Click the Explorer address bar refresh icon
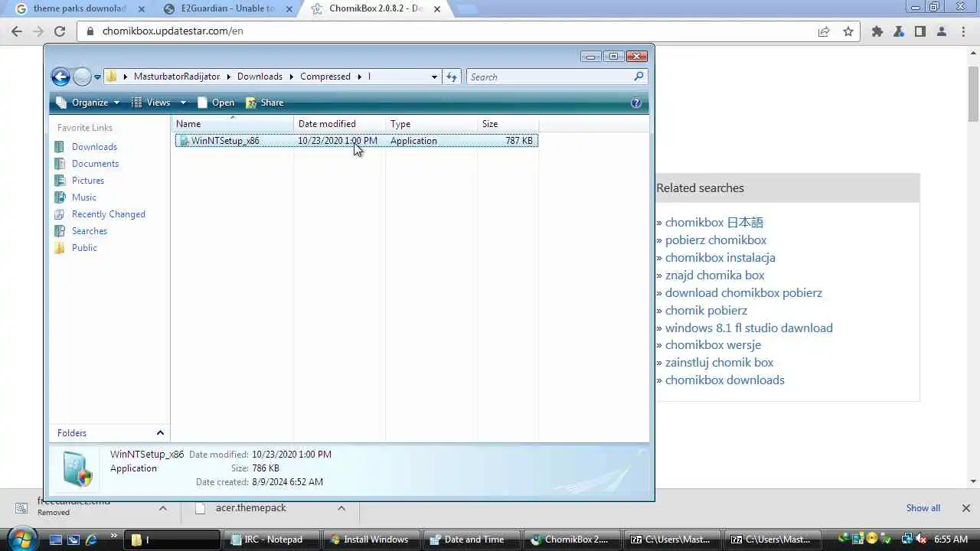 click(452, 77)
